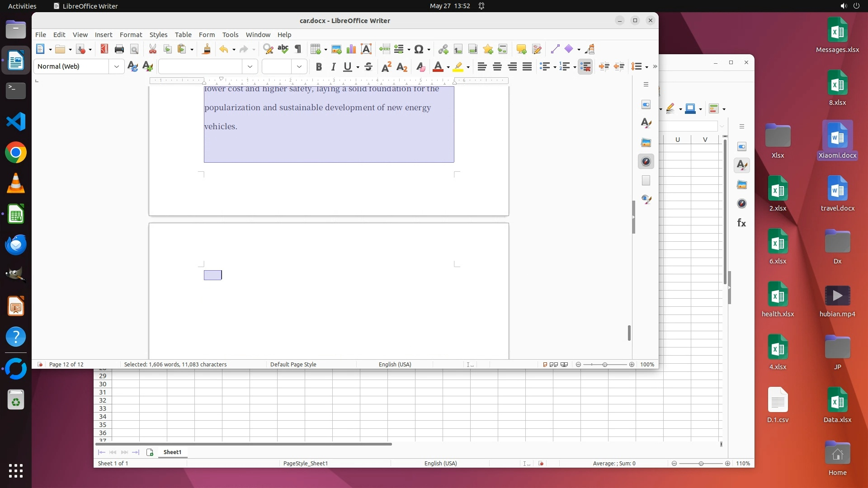Open the Table menu

point(183,35)
